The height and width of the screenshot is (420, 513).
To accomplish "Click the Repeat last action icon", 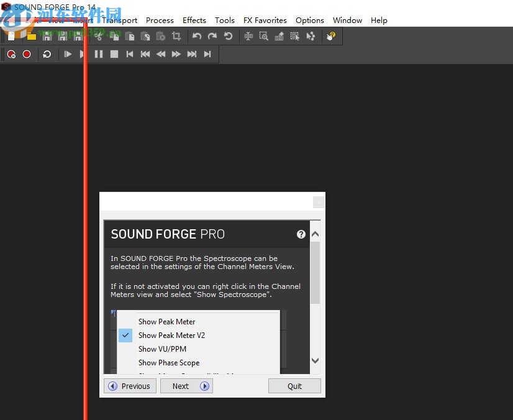I will click(x=228, y=36).
